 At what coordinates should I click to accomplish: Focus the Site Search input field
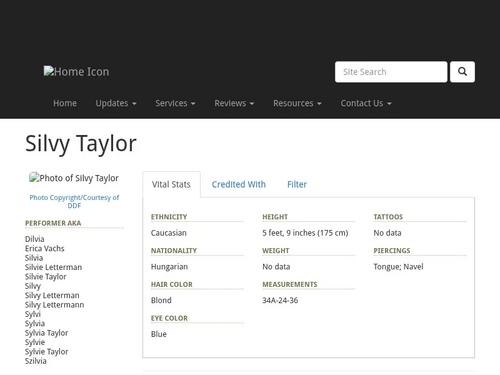tap(391, 72)
